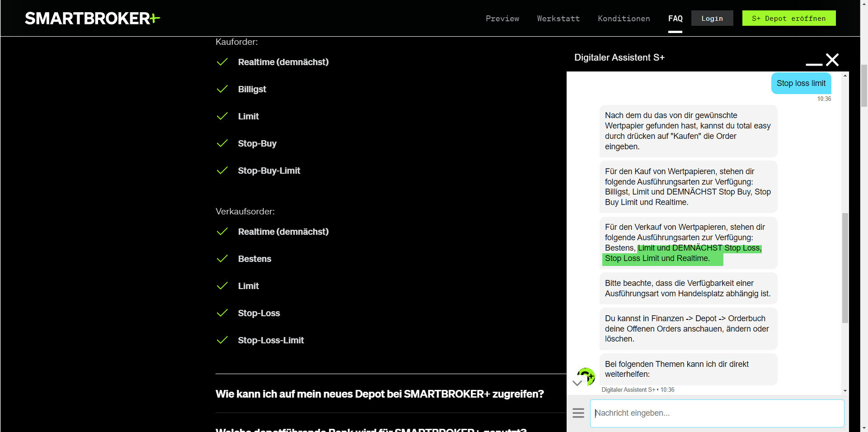Close the Digitaler Assistent chat window

[x=832, y=60]
